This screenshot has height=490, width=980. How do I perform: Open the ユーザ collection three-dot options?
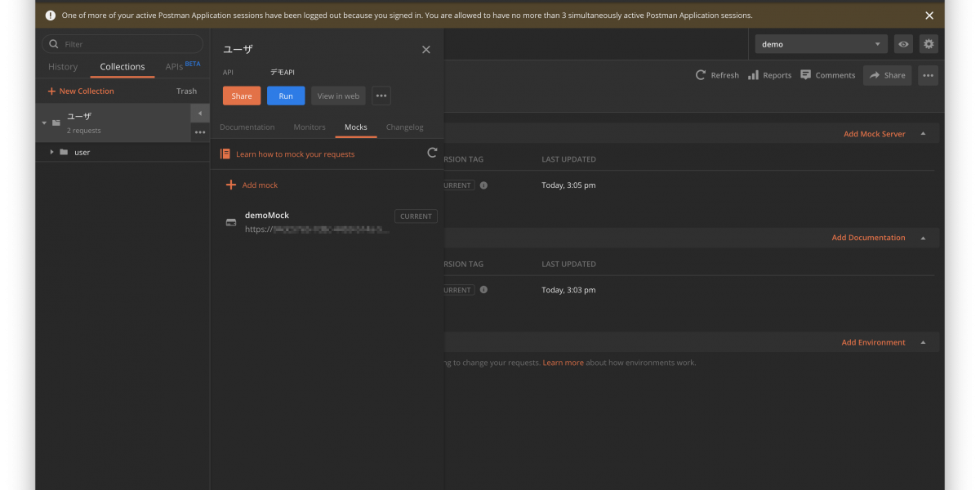(200, 132)
